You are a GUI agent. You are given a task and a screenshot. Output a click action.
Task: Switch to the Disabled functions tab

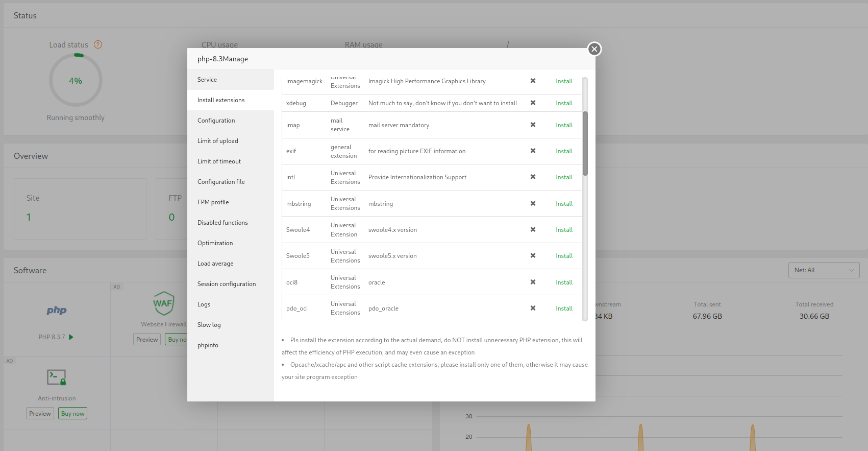[222, 223]
